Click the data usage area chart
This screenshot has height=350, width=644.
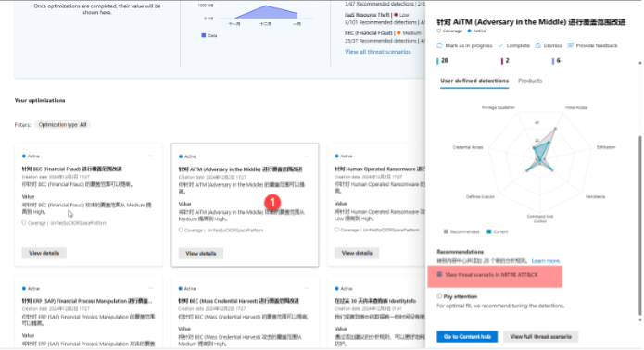point(267,13)
